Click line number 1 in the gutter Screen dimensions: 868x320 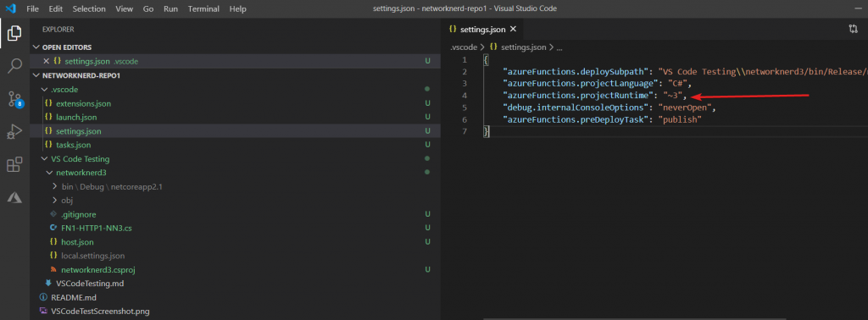pyautogui.click(x=465, y=60)
